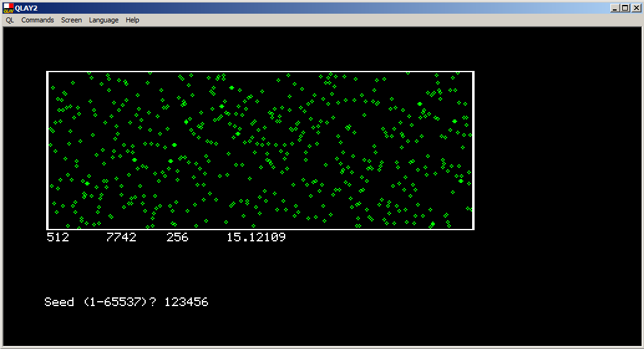Click the value 512 below the plot

[58, 237]
